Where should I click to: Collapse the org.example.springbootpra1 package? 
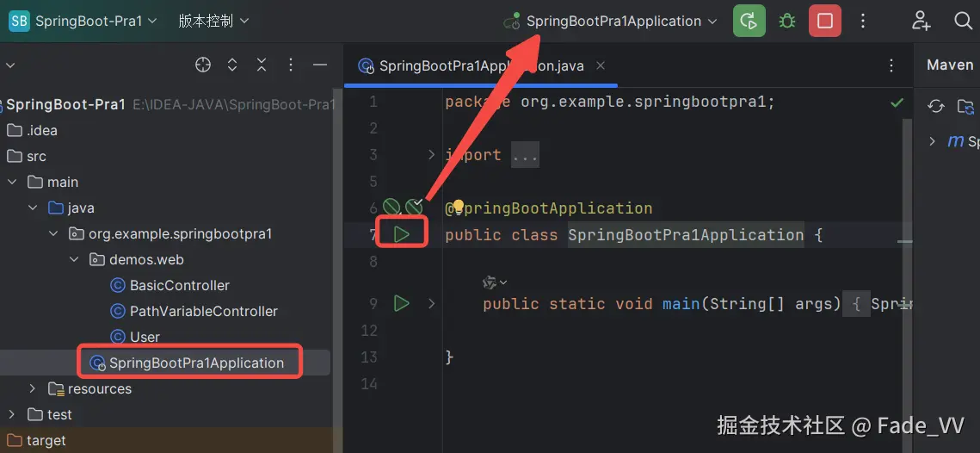click(53, 234)
